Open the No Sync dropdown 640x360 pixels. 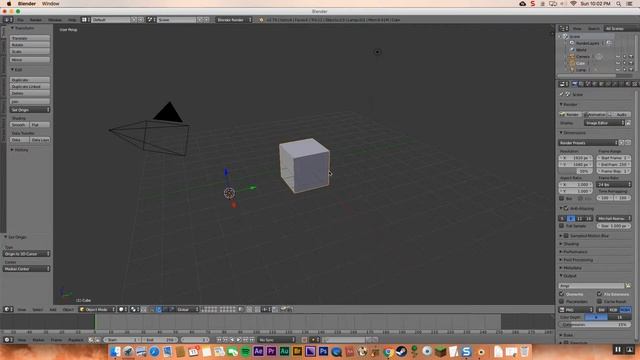pos(276,340)
